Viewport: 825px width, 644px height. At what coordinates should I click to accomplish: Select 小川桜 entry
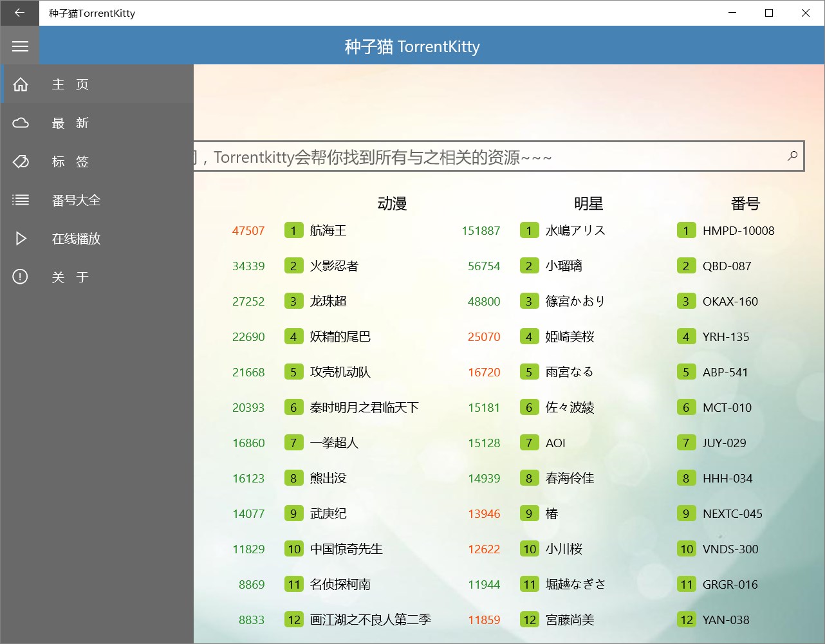coord(564,549)
